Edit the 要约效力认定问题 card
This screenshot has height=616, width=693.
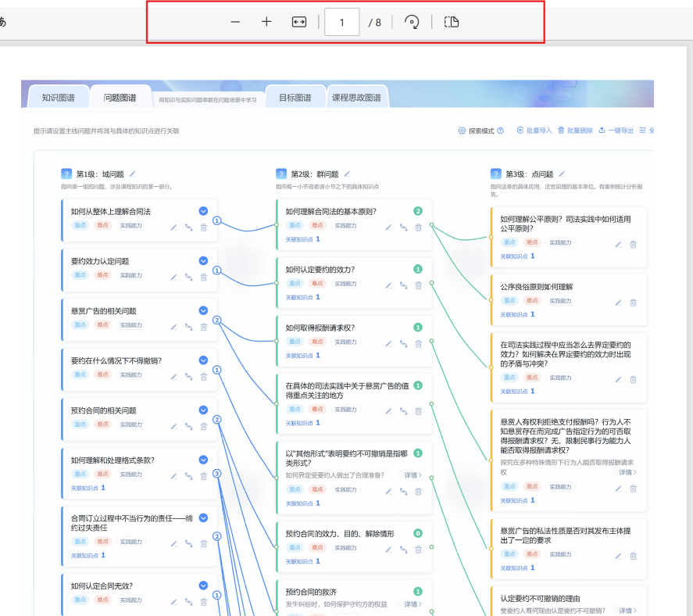click(174, 278)
